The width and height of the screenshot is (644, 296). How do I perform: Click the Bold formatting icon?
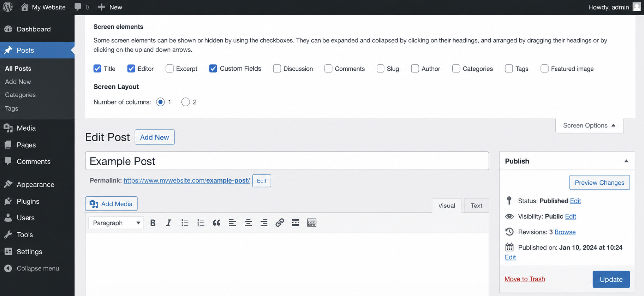153,223
